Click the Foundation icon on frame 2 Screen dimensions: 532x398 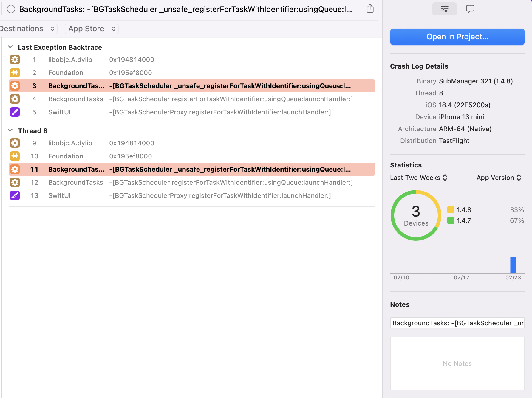click(15, 73)
